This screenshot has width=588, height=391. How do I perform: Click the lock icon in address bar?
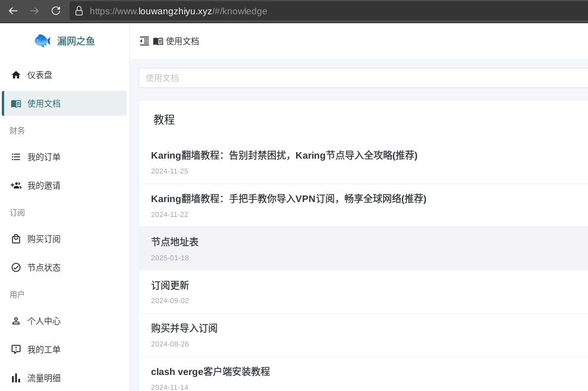click(x=79, y=11)
